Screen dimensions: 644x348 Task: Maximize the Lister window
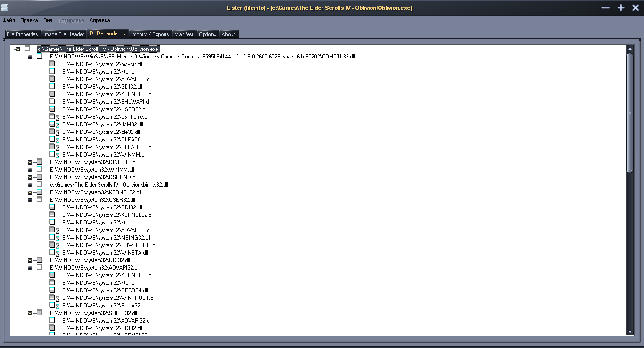coord(621,8)
